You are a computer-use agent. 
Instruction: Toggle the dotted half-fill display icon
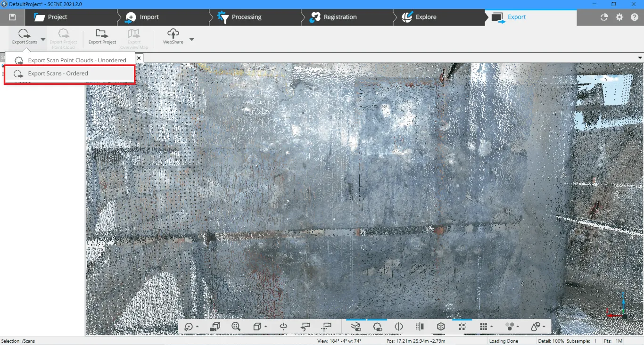[x=420, y=327]
